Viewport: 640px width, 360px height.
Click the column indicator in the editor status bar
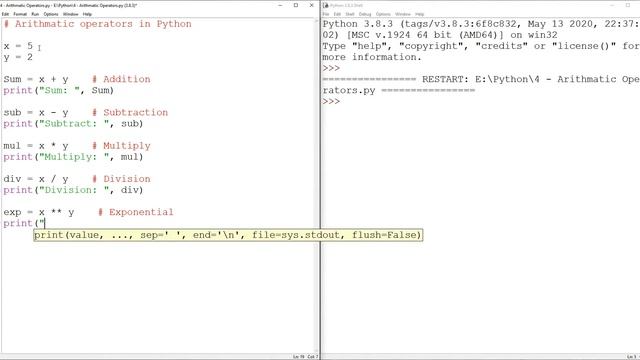[312, 357]
